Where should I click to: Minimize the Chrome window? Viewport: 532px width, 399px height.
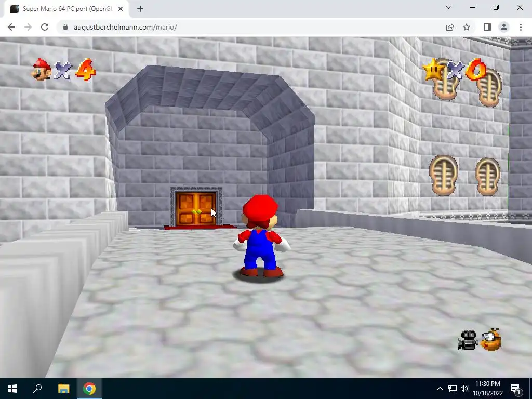point(472,7)
